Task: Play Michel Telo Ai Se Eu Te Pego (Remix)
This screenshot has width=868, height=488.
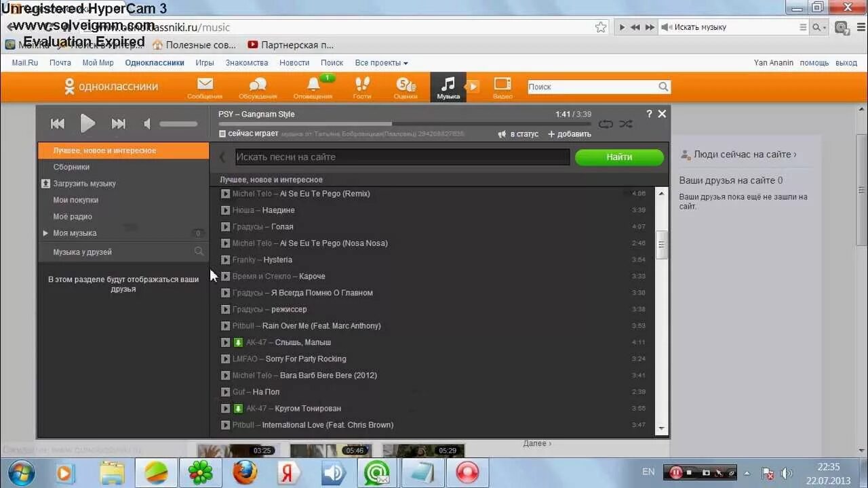Action: point(226,194)
